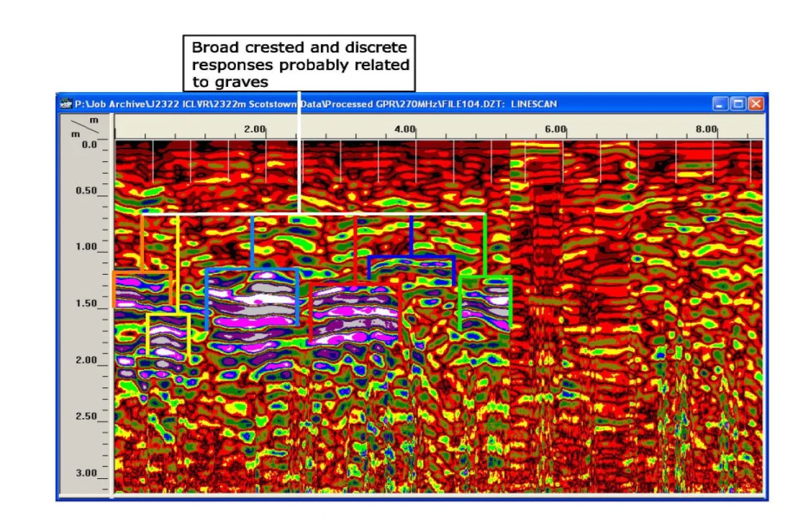Click the 6.00 mark on horizontal ruler
Screen dimensions: 812x532
(555, 129)
